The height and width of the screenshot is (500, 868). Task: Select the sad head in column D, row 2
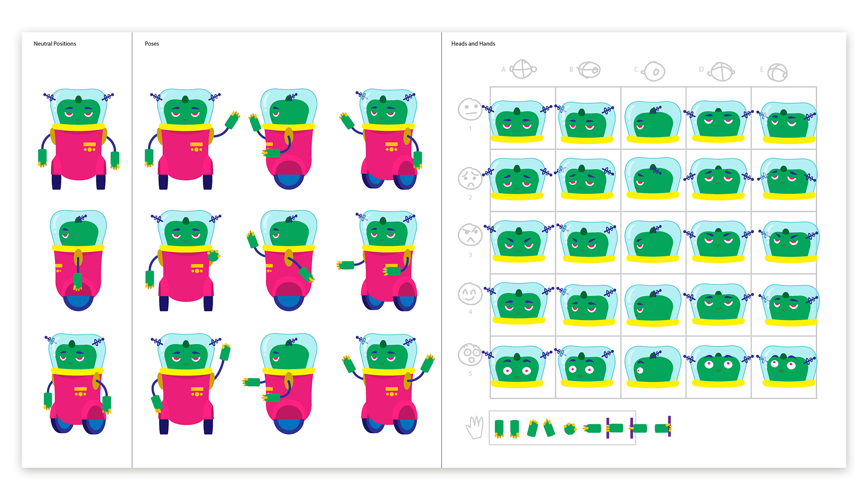coord(718,179)
